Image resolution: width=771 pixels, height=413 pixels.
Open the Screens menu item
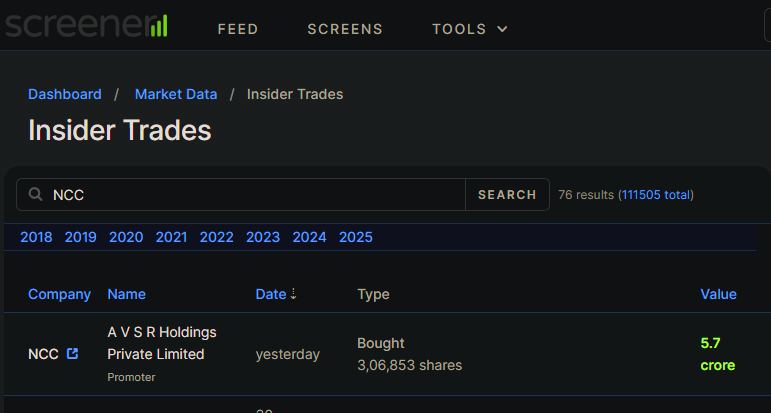345,29
